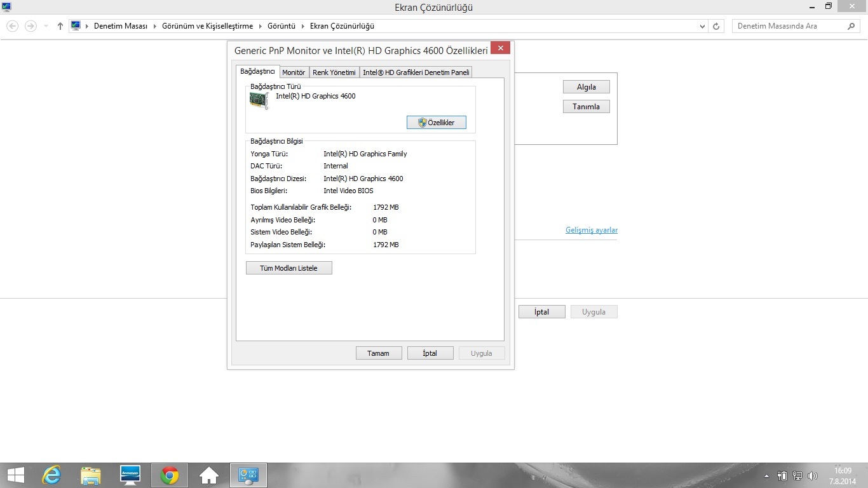
Task: Open the recent locations dropdown arrow
Action: click(46, 27)
